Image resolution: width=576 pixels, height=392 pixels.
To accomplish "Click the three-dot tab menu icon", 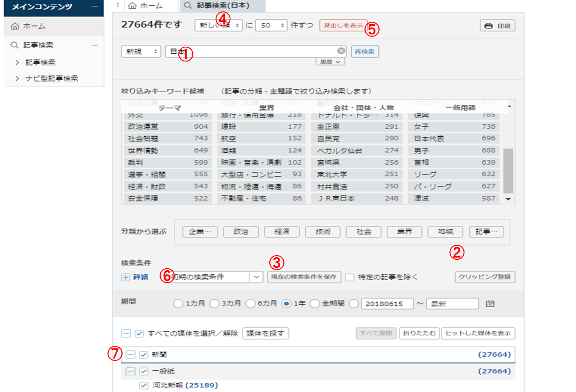I will [x=118, y=5].
